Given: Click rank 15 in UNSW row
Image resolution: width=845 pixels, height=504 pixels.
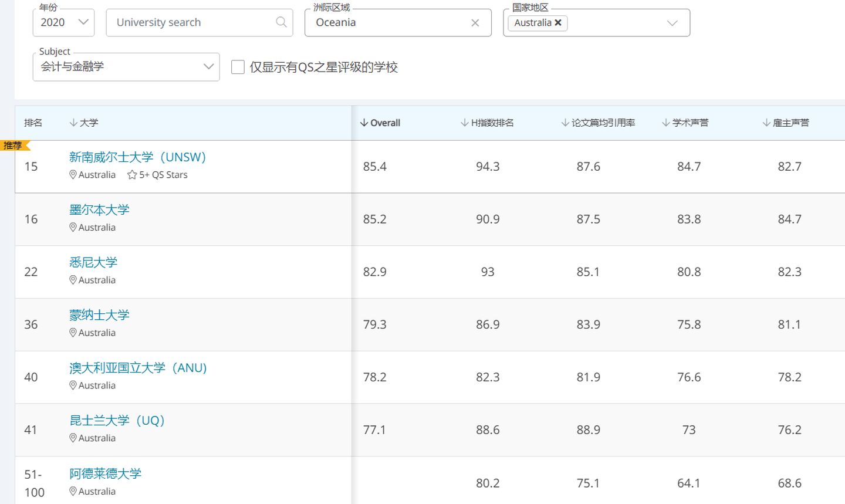Looking at the screenshot, I should (31, 167).
